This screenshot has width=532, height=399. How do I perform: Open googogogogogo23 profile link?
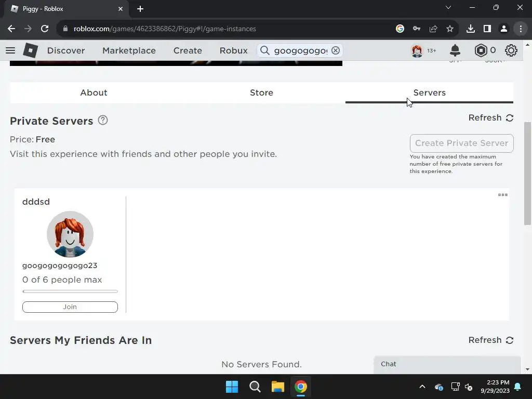60,265
